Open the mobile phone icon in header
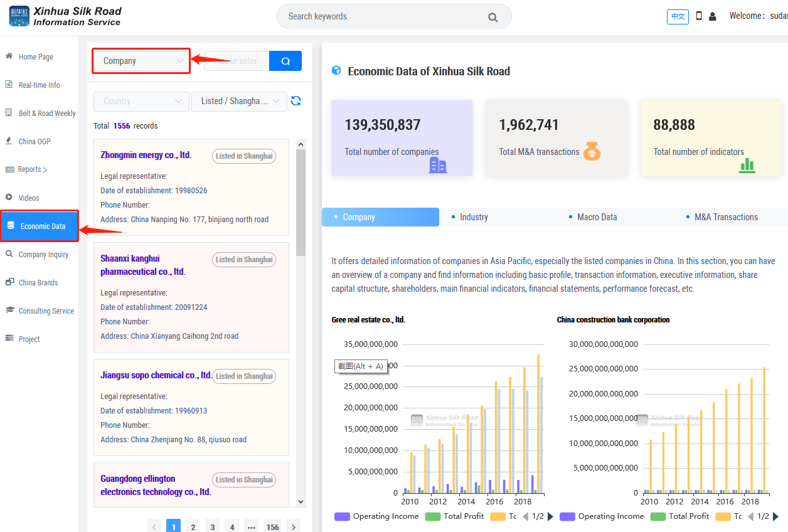Screen dimensions: 788x532 (699, 16)
